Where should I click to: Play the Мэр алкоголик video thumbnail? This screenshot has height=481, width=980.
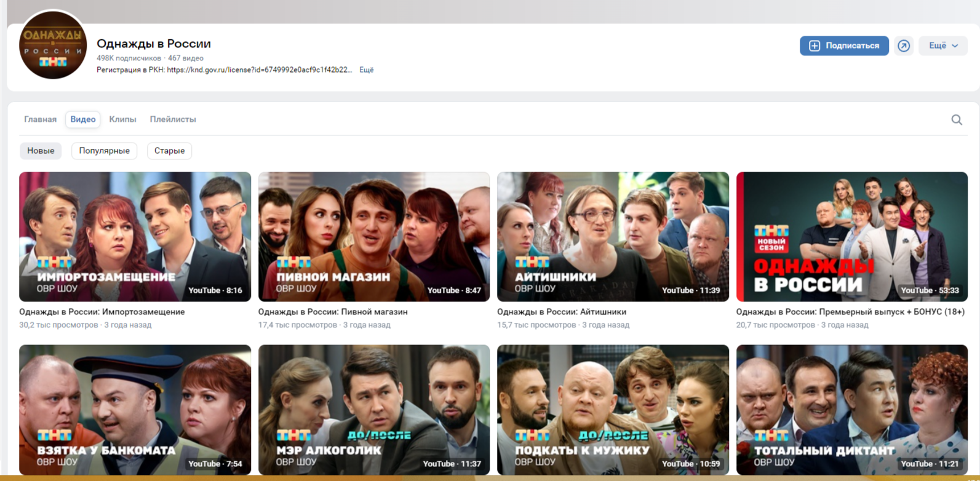[x=374, y=410]
